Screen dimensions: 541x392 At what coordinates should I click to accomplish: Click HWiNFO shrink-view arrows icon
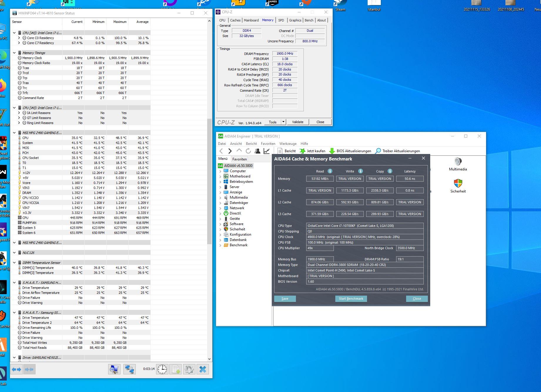pyautogui.click(x=29, y=369)
